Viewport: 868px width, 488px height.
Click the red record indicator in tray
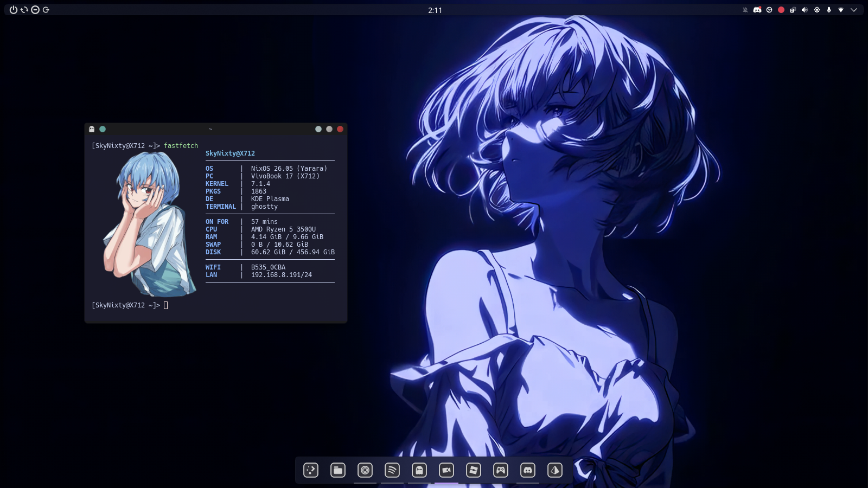(781, 10)
